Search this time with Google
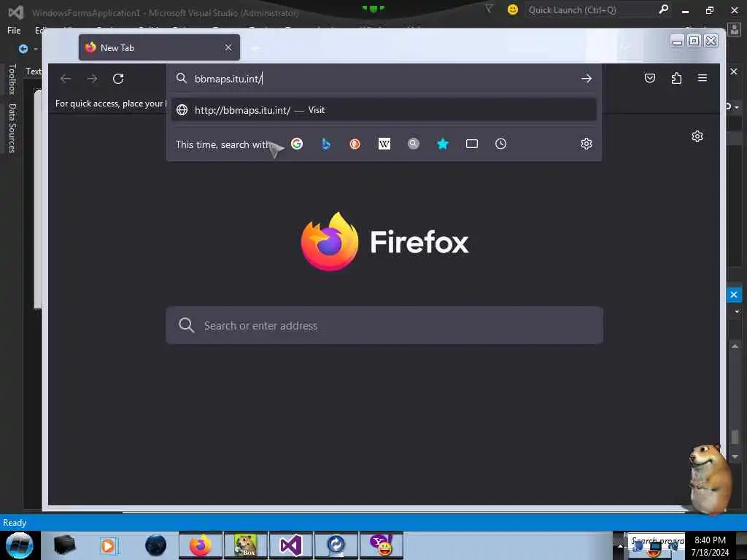 tap(297, 144)
